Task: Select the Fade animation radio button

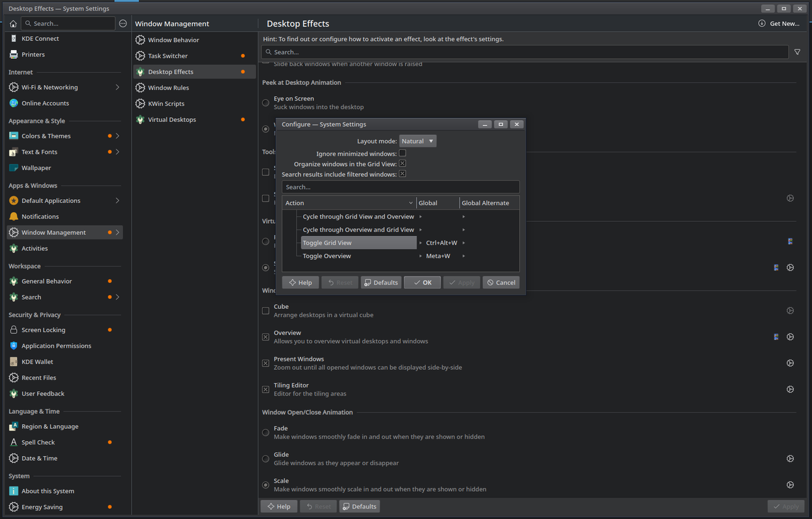Action: (265, 433)
